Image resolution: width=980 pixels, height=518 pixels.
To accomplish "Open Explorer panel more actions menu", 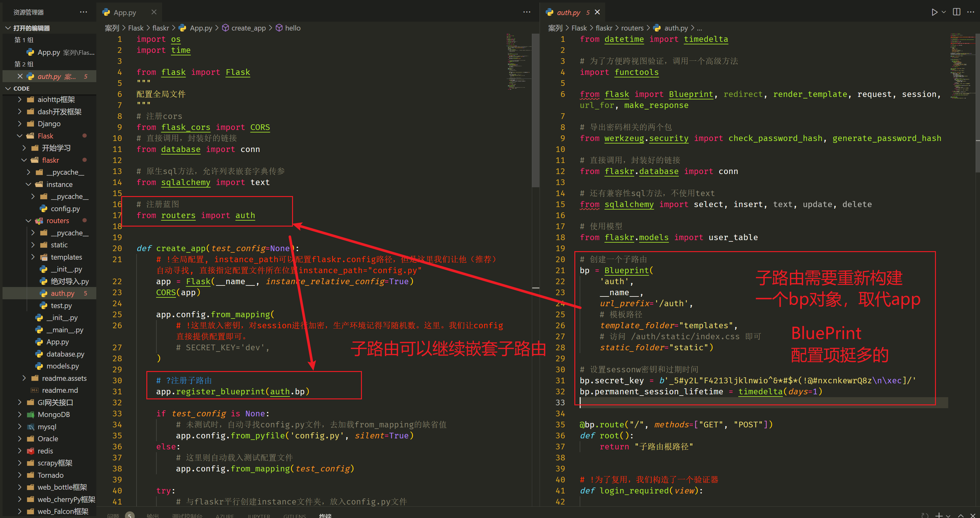I will [x=83, y=12].
